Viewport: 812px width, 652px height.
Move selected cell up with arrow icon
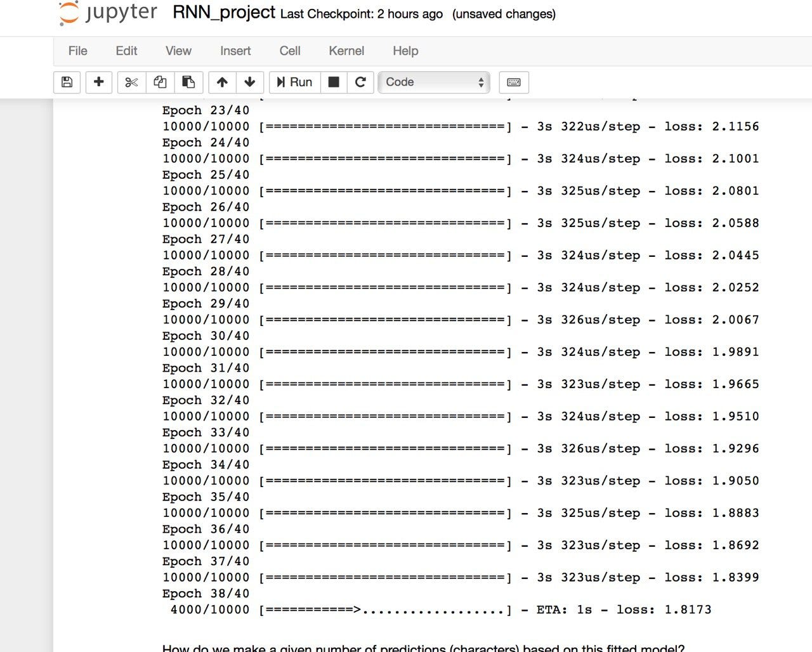(x=221, y=82)
